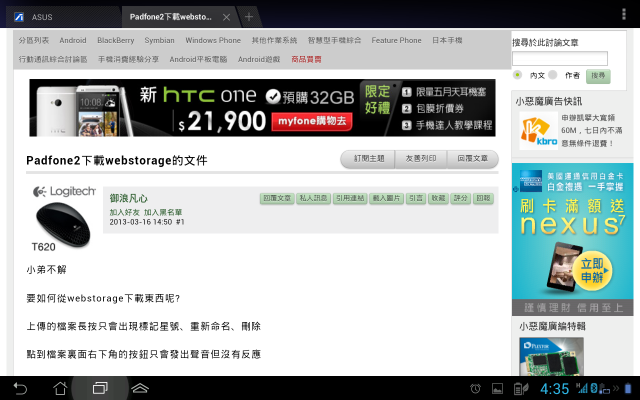Open the Android forum section
Screen dimensions: 640x400
point(73,40)
